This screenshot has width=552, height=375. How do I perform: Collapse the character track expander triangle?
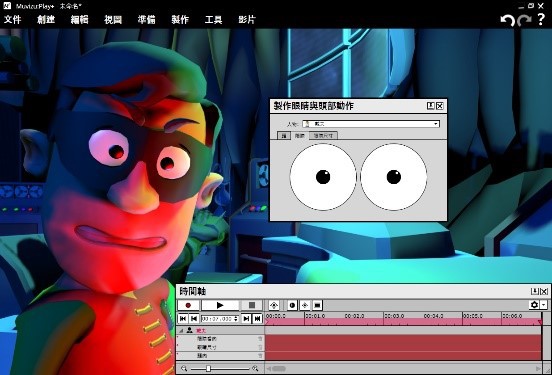pyautogui.click(x=182, y=331)
